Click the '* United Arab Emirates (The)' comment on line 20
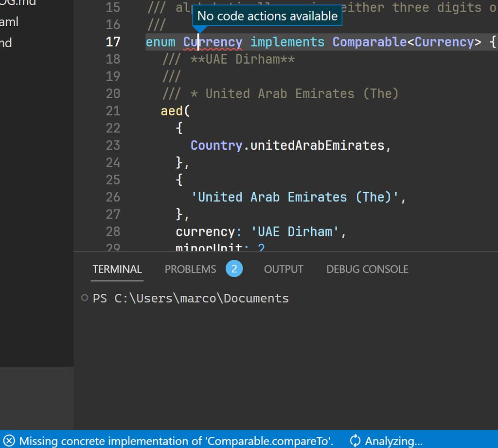 tap(294, 94)
